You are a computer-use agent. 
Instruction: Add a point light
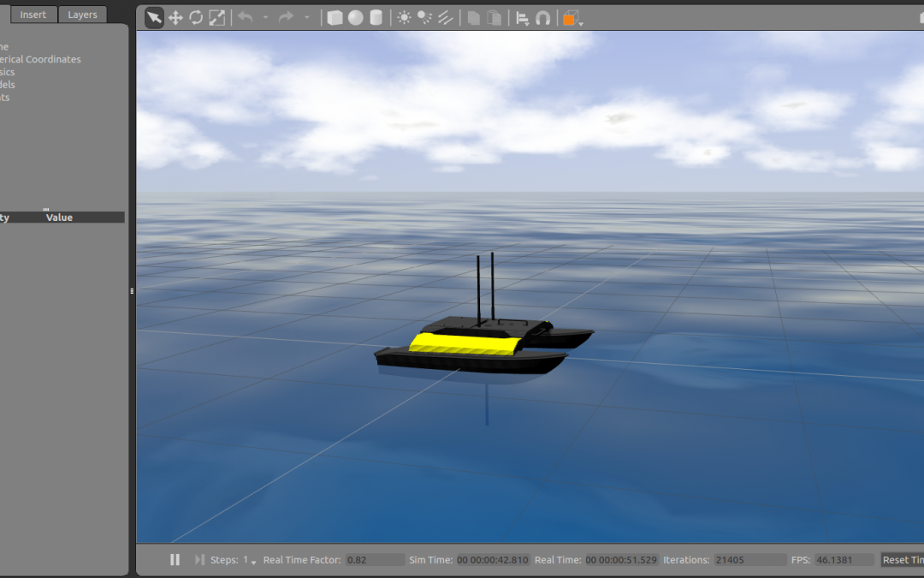[x=404, y=18]
